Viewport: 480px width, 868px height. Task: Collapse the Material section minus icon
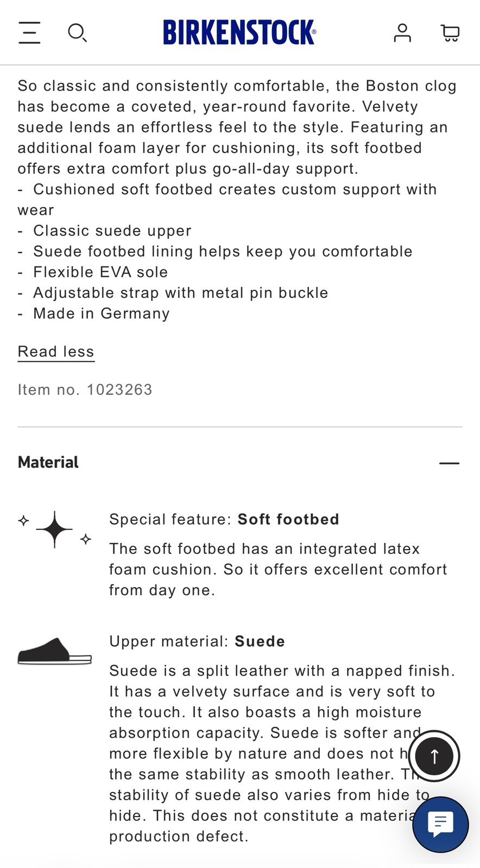click(449, 463)
